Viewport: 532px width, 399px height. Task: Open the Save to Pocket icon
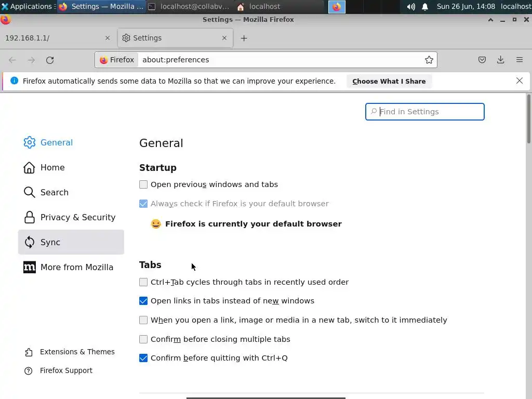482,60
